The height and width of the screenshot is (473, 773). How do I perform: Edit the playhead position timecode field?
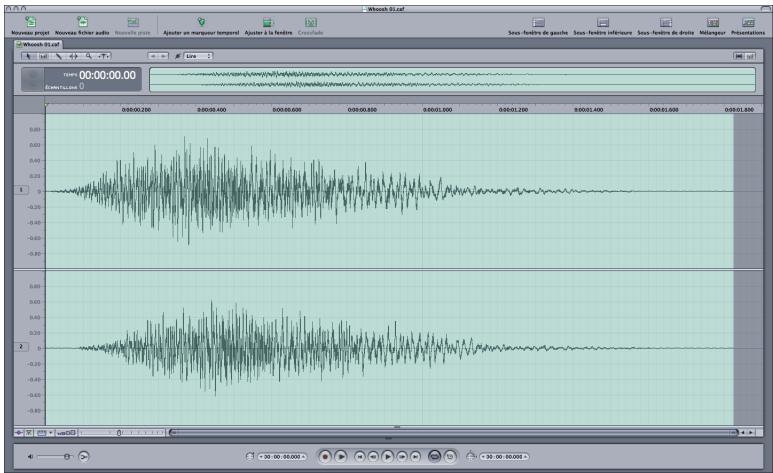(x=282, y=457)
